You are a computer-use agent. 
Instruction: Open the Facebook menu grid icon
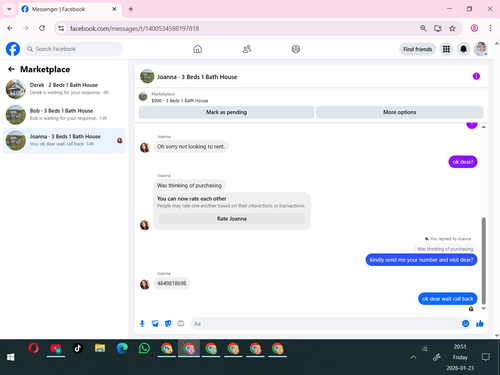click(x=446, y=49)
